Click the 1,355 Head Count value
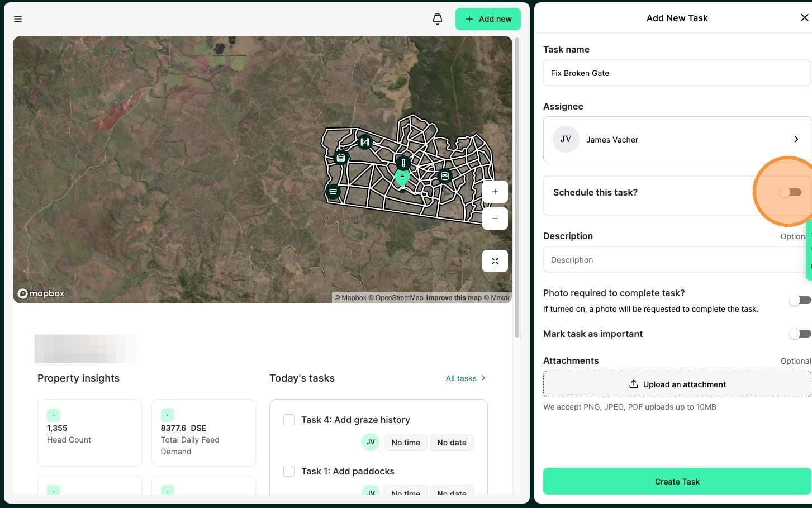Image resolution: width=812 pixels, height=508 pixels. [57, 428]
